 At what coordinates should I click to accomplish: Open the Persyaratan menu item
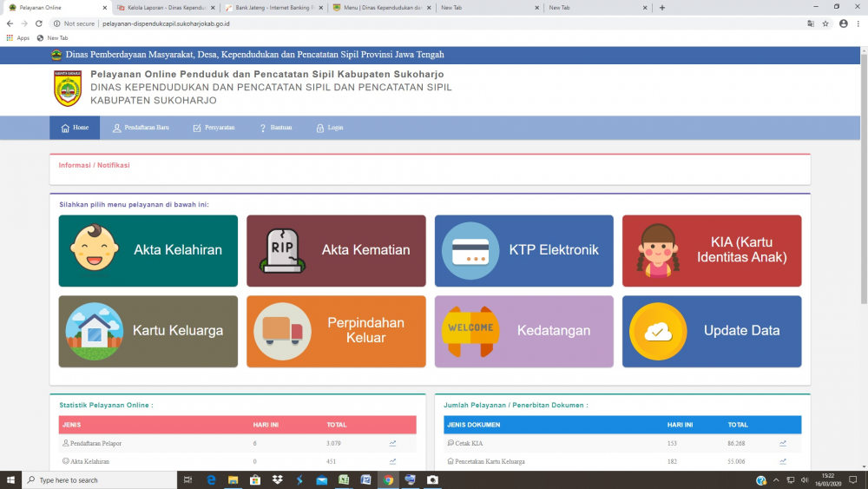(214, 128)
